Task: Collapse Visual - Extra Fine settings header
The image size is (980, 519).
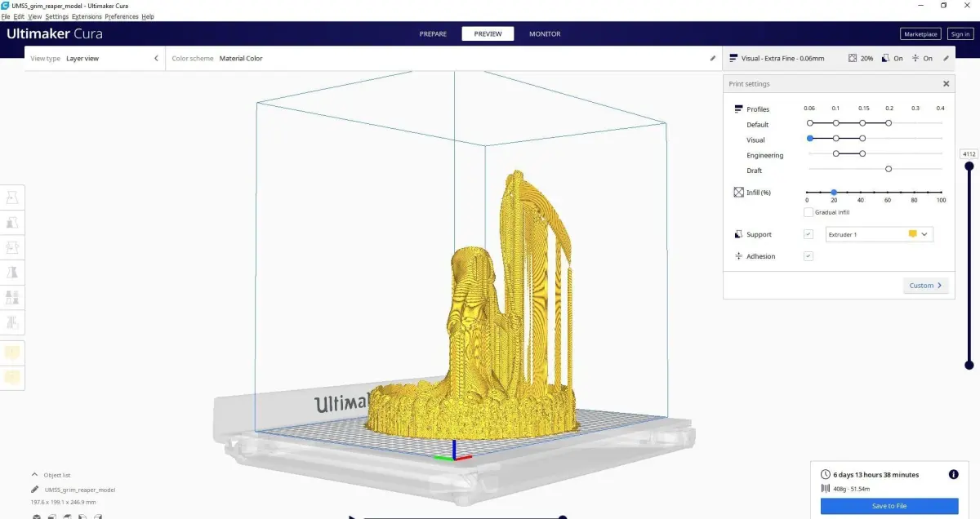Action: tap(839, 59)
